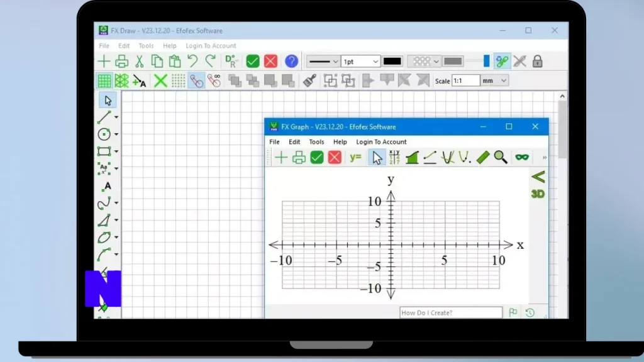Toggle the pointer select mode in FX Graph toolbar

coord(377,157)
